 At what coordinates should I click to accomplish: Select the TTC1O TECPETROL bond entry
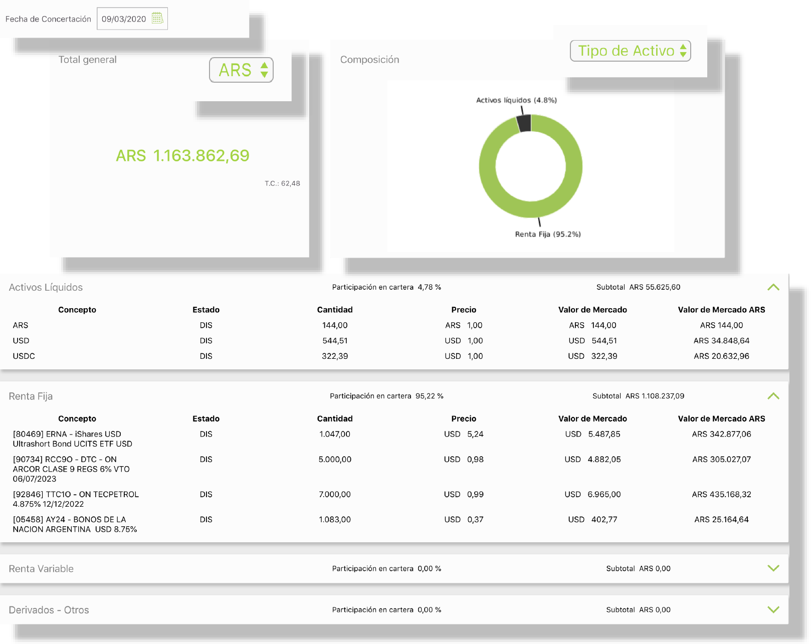click(394, 499)
